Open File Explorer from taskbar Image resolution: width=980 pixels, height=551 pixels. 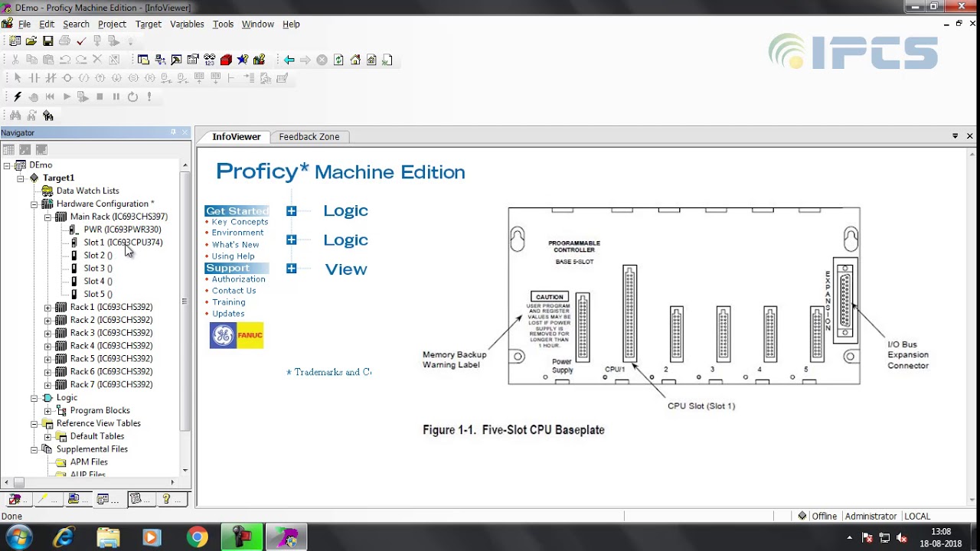coord(109,538)
